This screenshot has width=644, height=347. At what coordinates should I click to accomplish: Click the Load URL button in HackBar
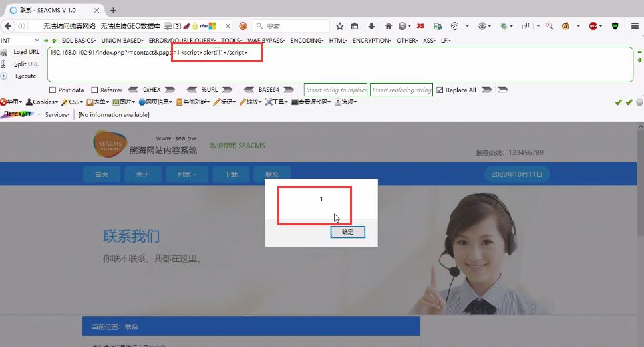pos(26,52)
